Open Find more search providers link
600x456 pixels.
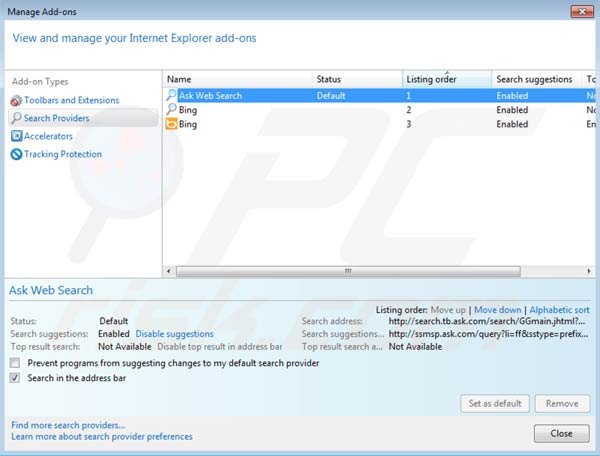tap(68, 425)
